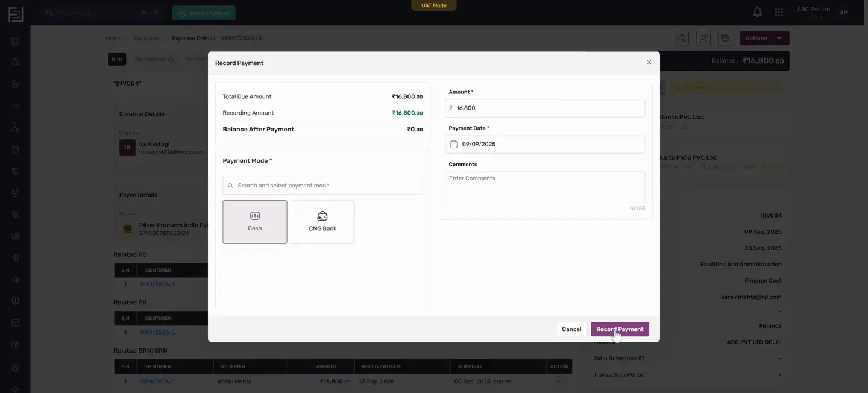The width and height of the screenshot is (868, 393).
Task: Focus the Payment Date field
Action: 545,145
